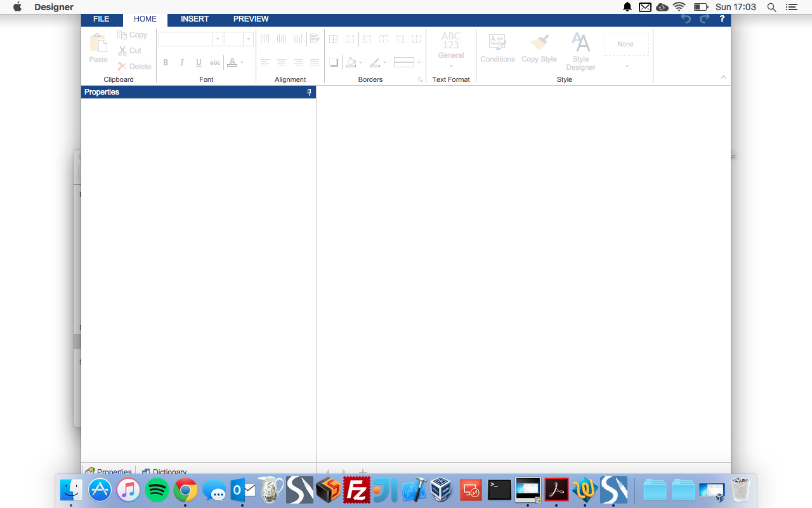812x508 pixels.
Task: Open VirtualBox from the Dock
Action: [x=441, y=490]
